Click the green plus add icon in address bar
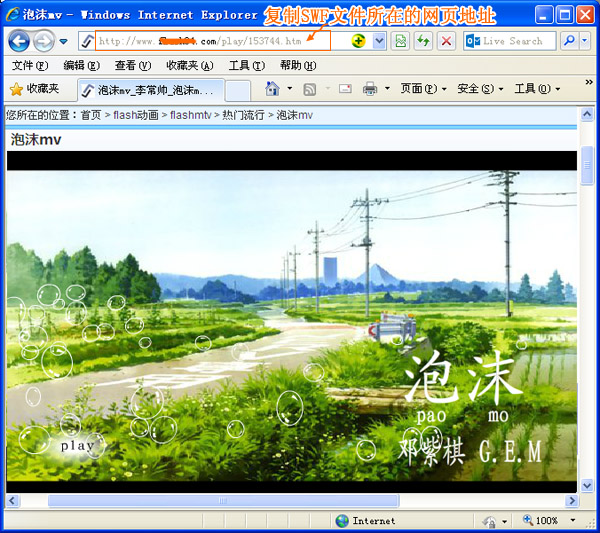Image resolution: width=600 pixels, height=533 pixels. click(x=358, y=41)
